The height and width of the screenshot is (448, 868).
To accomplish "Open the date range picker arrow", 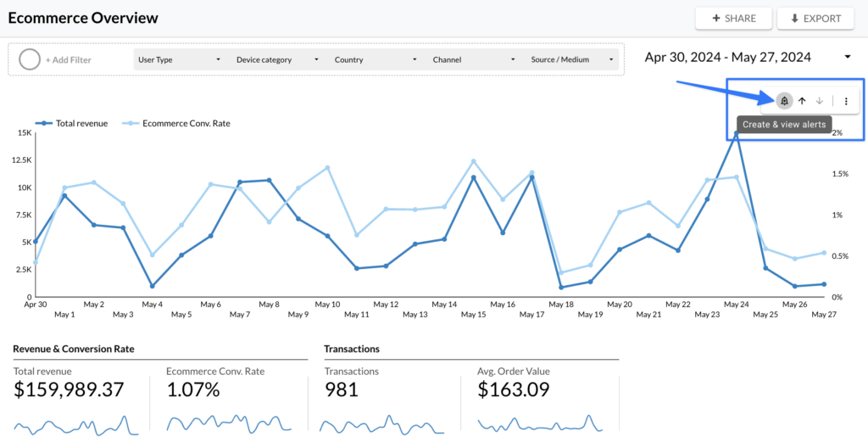I will click(x=847, y=58).
